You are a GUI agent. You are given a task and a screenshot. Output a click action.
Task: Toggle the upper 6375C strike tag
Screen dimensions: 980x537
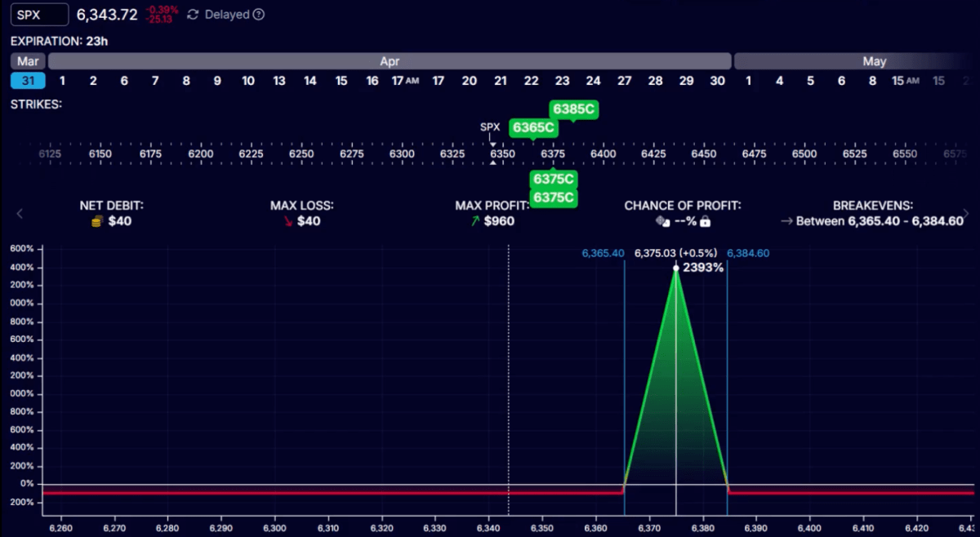(x=554, y=178)
